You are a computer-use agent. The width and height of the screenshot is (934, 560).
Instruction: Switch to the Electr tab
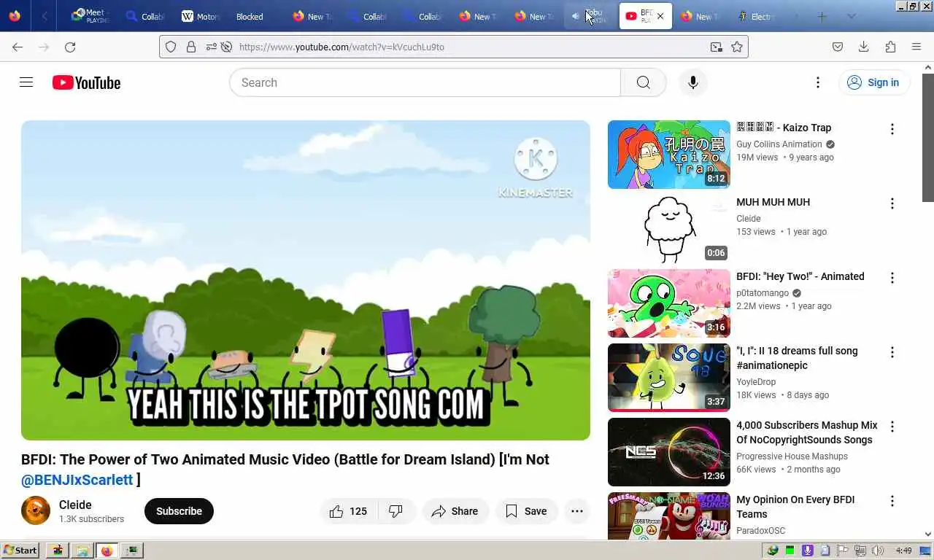point(756,16)
